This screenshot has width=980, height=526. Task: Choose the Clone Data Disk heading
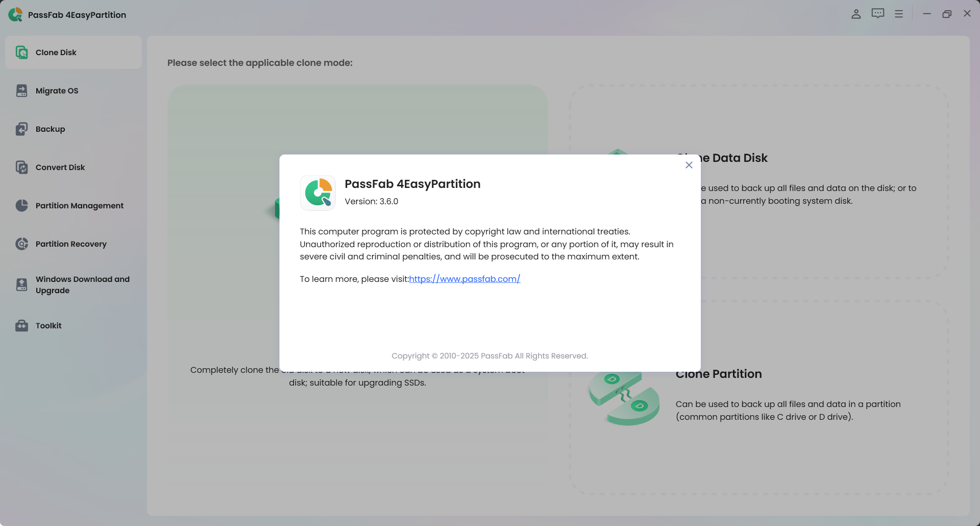point(734,158)
